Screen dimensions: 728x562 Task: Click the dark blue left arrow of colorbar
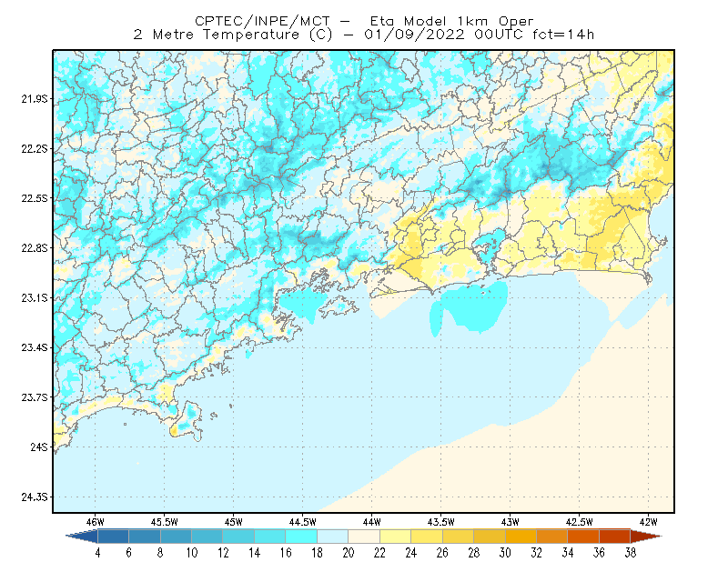tap(82, 537)
